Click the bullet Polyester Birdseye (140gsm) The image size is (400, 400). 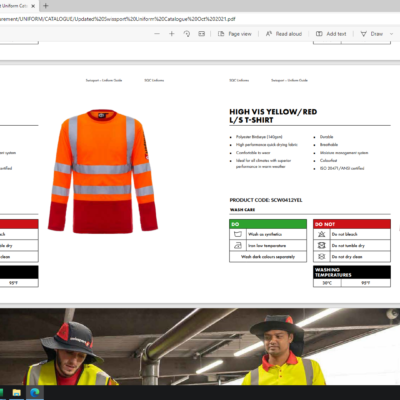tap(259, 137)
